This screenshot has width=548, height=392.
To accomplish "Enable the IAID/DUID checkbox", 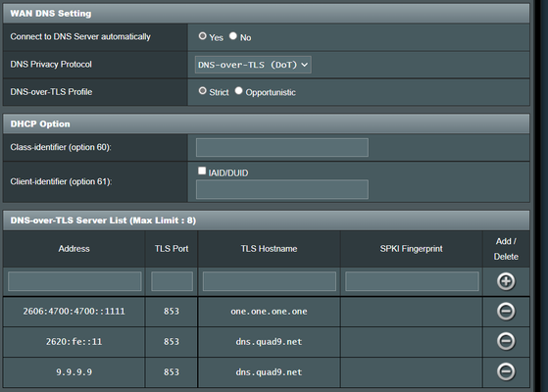I will (202, 171).
